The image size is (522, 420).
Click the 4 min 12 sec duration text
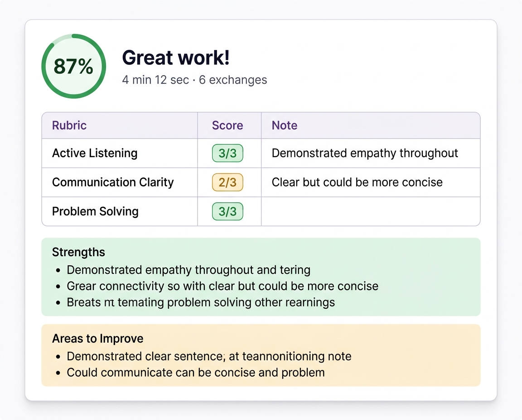pyautogui.click(x=155, y=80)
